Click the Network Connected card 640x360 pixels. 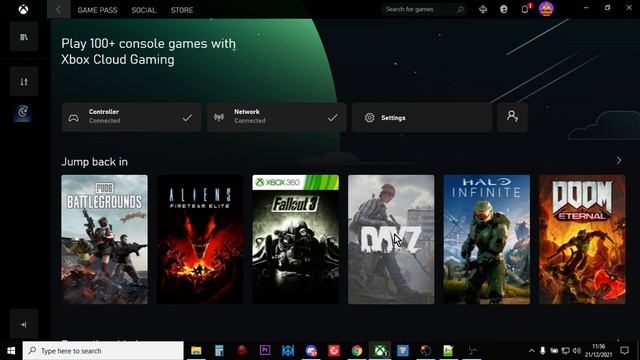(276, 118)
